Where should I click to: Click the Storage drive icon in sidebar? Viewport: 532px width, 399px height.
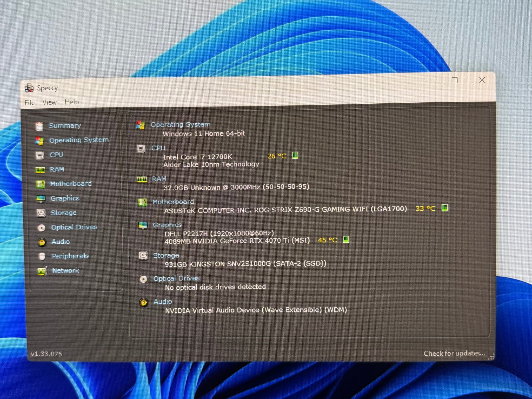41,213
